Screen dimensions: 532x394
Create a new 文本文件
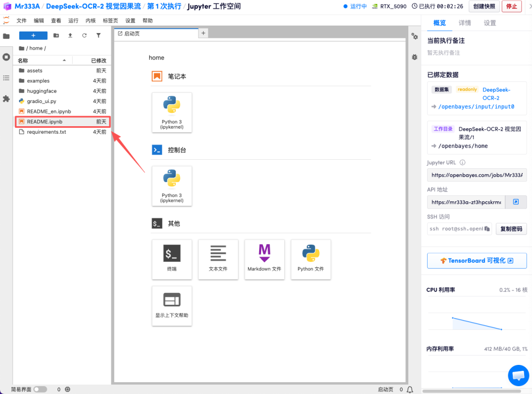[218, 259]
